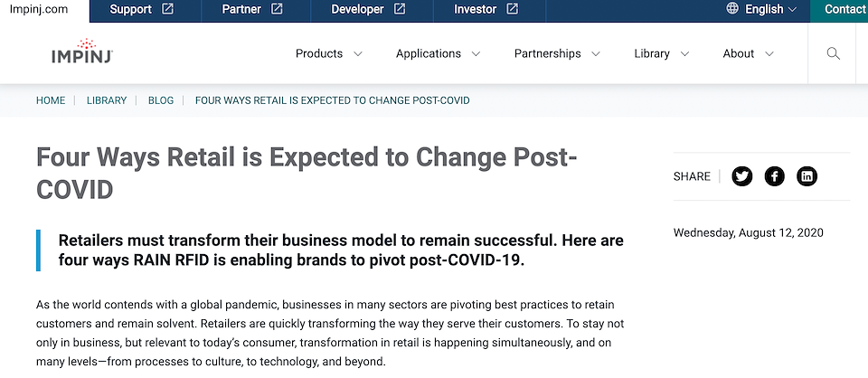Share article on Facebook icon
The height and width of the screenshot is (378, 868).
pos(775,176)
